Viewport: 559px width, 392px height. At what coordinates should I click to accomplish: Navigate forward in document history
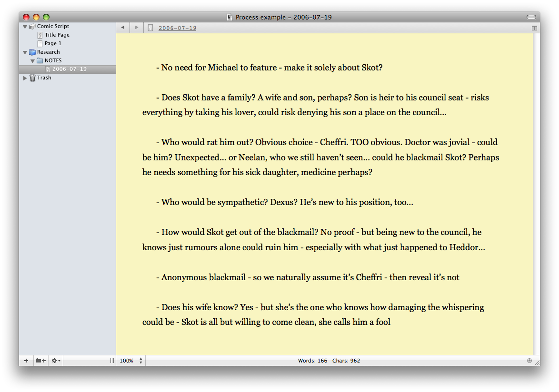point(137,28)
